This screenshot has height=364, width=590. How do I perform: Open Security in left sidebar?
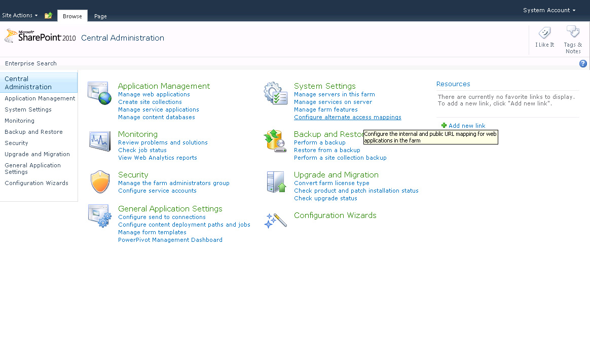[x=16, y=143]
